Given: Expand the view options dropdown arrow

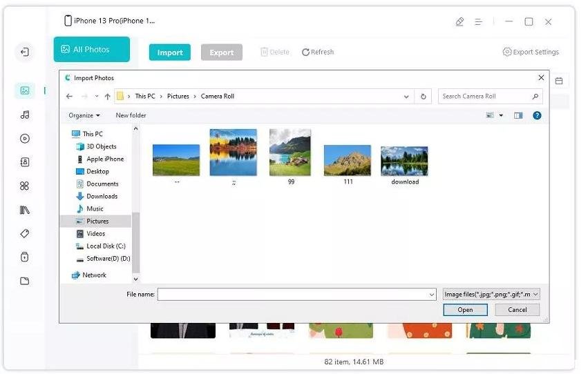Looking at the screenshot, I should click(501, 115).
